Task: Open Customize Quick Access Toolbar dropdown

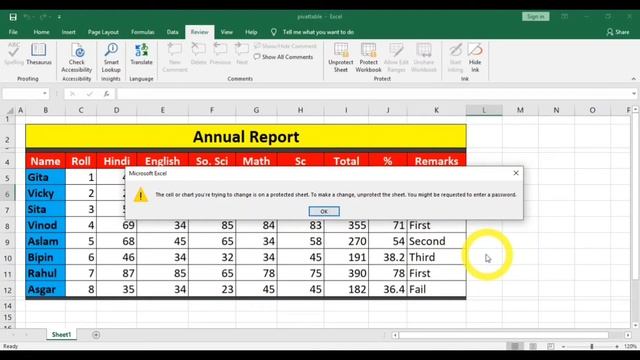Action: pyautogui.click(x=59, y=17)
